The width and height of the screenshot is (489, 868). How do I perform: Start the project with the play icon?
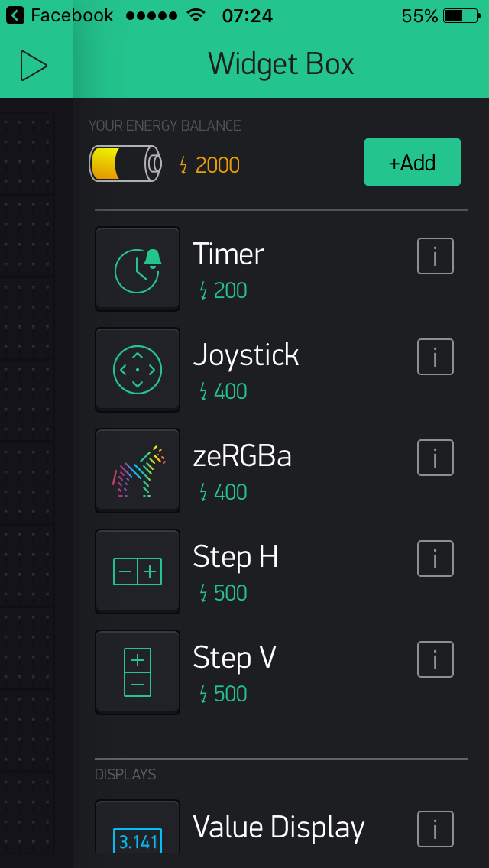32,65
